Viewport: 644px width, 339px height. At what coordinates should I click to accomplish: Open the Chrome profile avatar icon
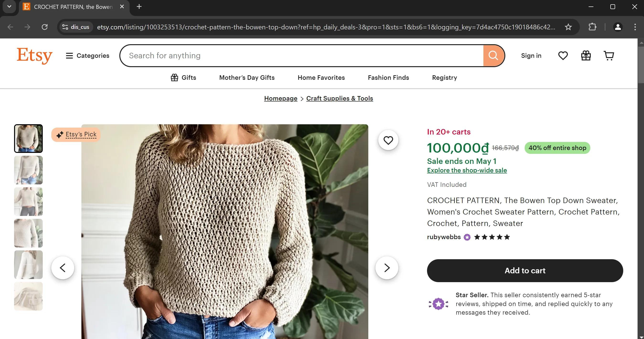point(618,27)
